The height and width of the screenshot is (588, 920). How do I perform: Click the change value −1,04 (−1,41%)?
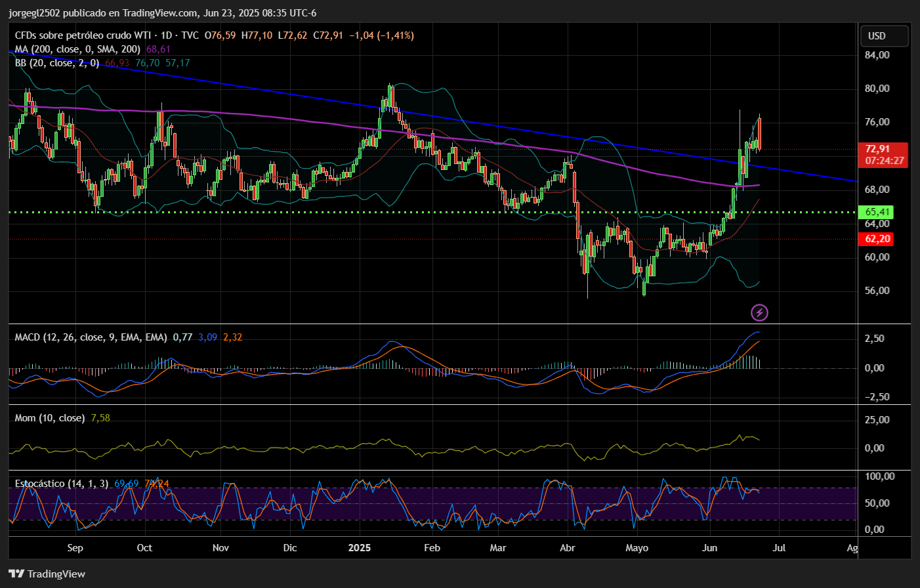click(381, 35)
